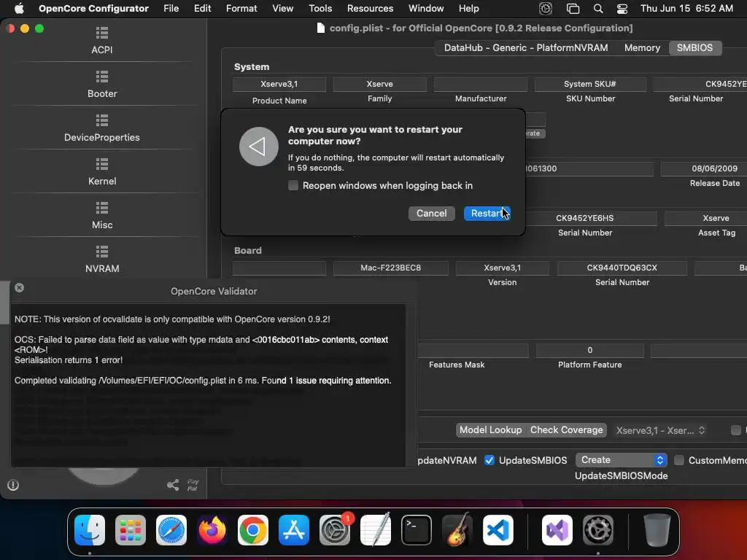This screenshot has height=560, width=747.
Task: Open the Window menu
Action: click(426, 8)
